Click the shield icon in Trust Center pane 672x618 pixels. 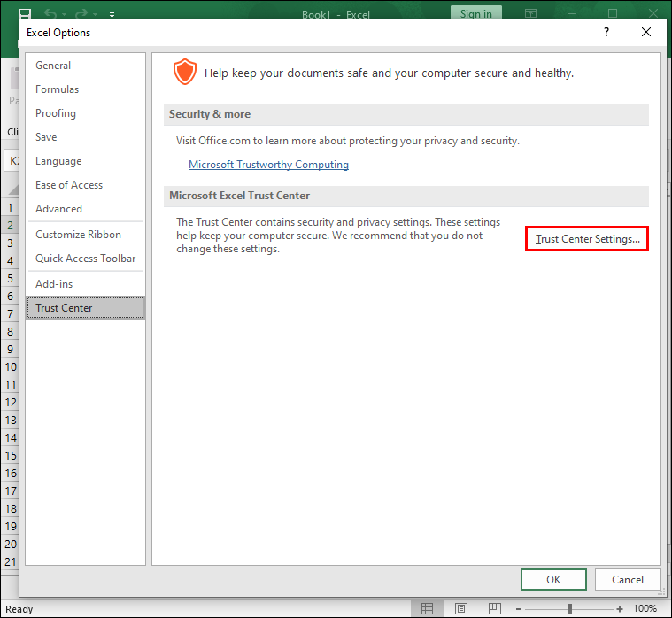[x=185, y=72]
